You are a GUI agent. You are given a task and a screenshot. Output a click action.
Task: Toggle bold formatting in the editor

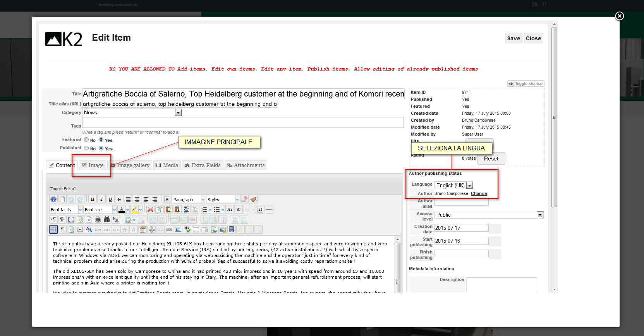tap(93, 199)
